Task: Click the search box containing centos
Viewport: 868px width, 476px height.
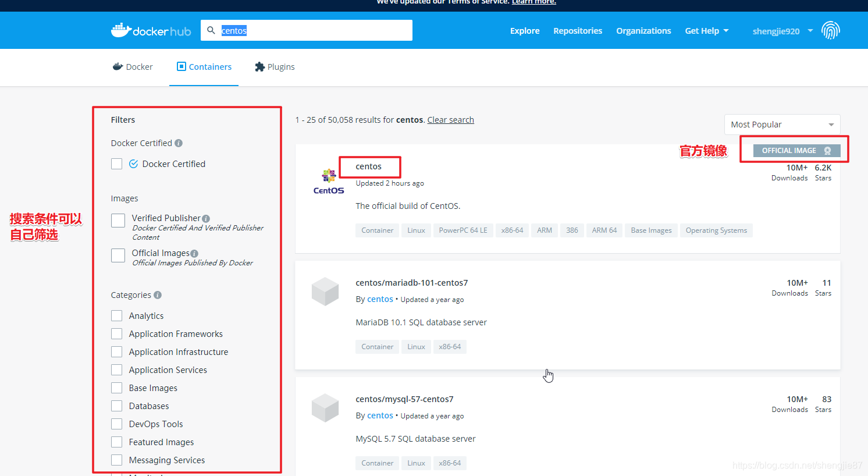Action: coord(307,30)
